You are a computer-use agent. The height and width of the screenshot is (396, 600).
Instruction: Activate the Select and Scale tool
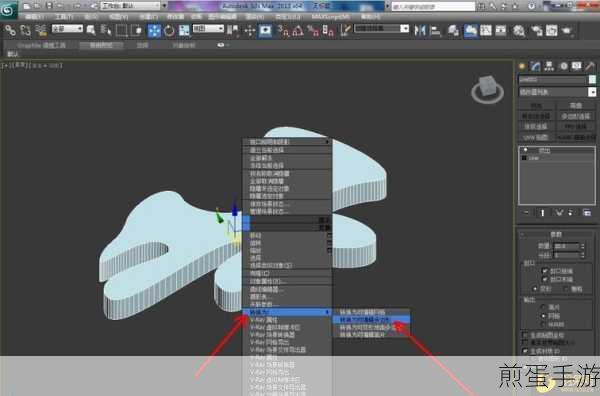click(x=184, y=31)
